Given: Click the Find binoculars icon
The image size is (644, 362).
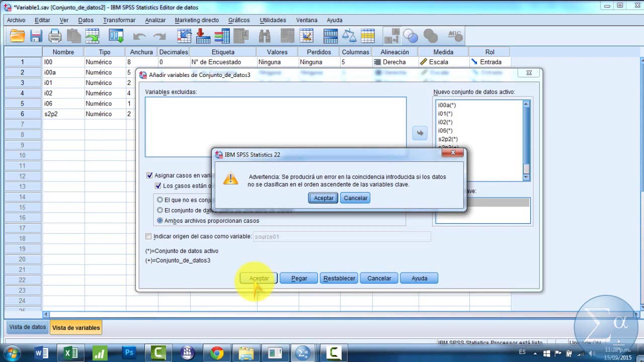Looking at the screenshot, I should point(265,36).
